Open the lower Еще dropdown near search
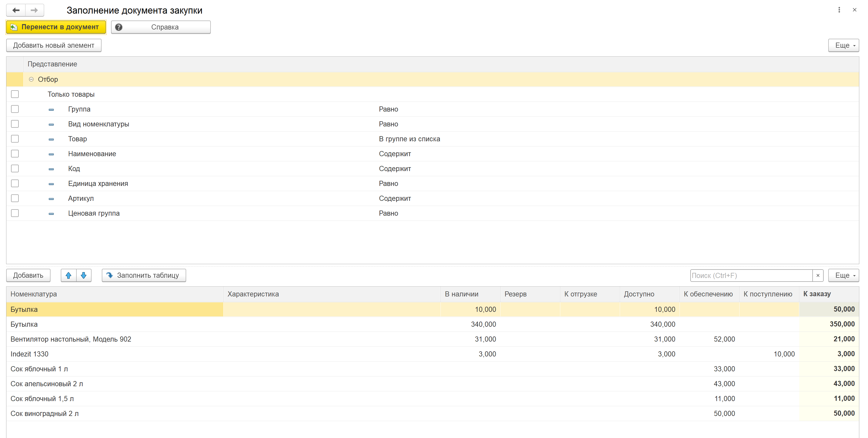 click(x=843, y=275)
